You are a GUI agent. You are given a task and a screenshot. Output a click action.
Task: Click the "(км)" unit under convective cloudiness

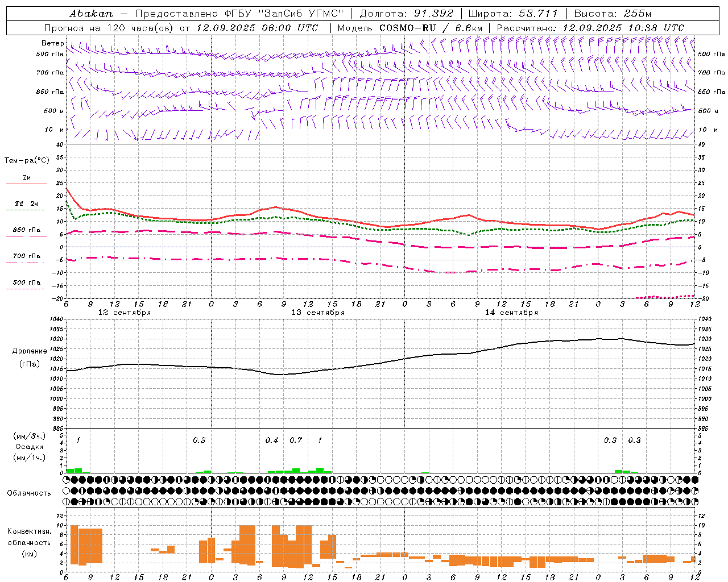(x=29, y=554)
